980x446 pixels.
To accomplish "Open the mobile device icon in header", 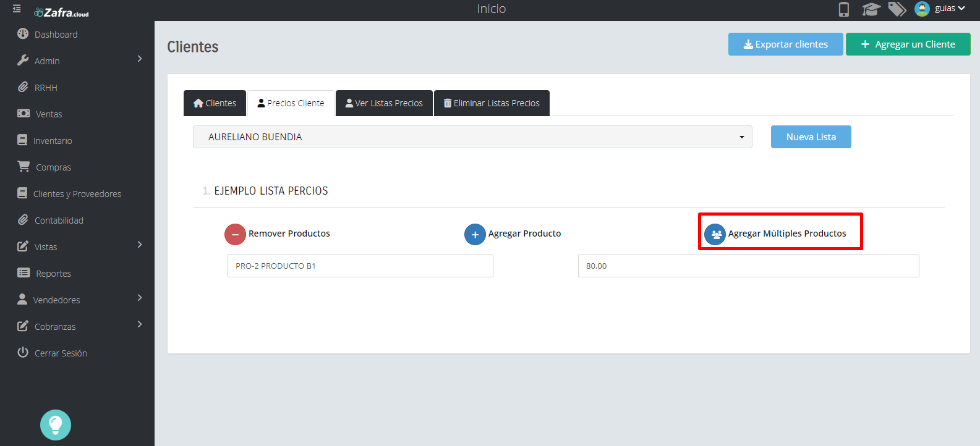I will coord(844,9).
